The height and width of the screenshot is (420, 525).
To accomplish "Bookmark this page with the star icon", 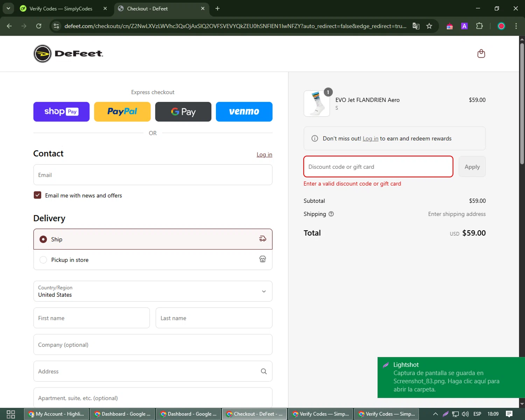I will pos(429,26).
